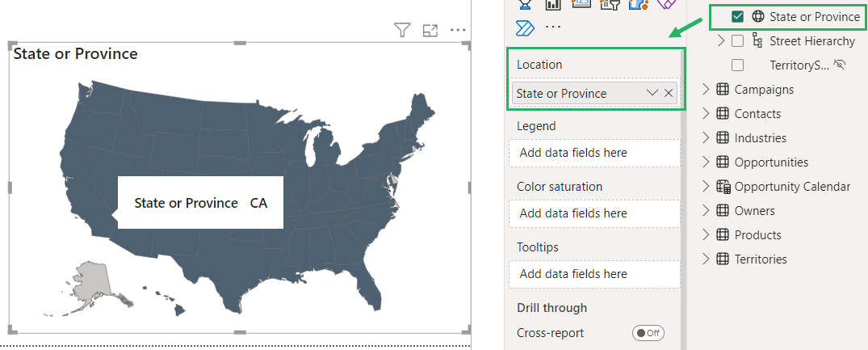Viewport: 868px width, 350px height.
Task: Open State or Province field dropdown in Location
Action: (652, 94)
